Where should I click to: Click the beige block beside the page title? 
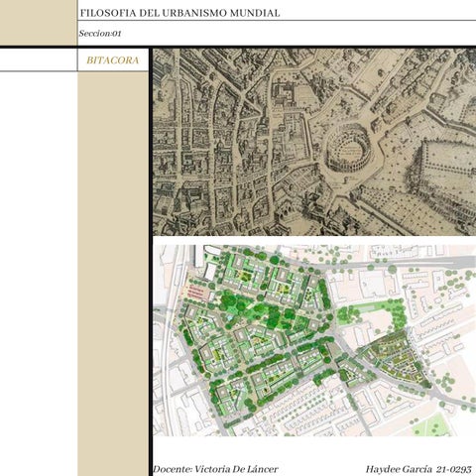pyautogui.click(x=38, y=23)
